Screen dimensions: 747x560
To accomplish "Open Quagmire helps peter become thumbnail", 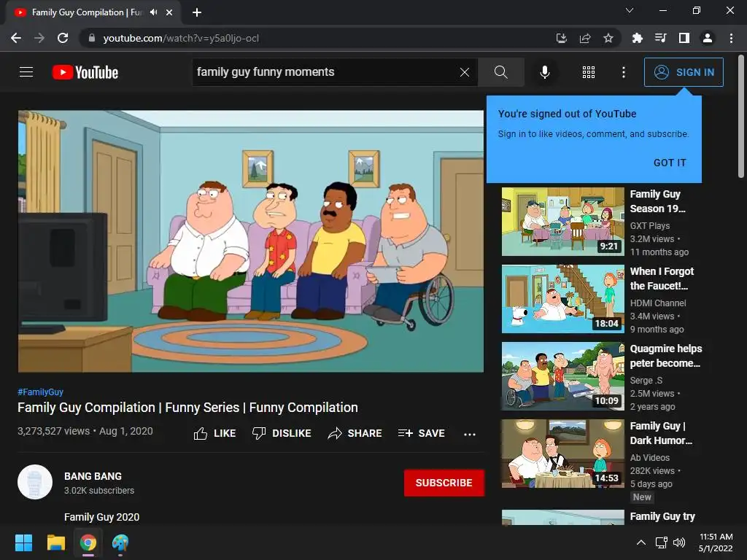I will click(562, 376).
